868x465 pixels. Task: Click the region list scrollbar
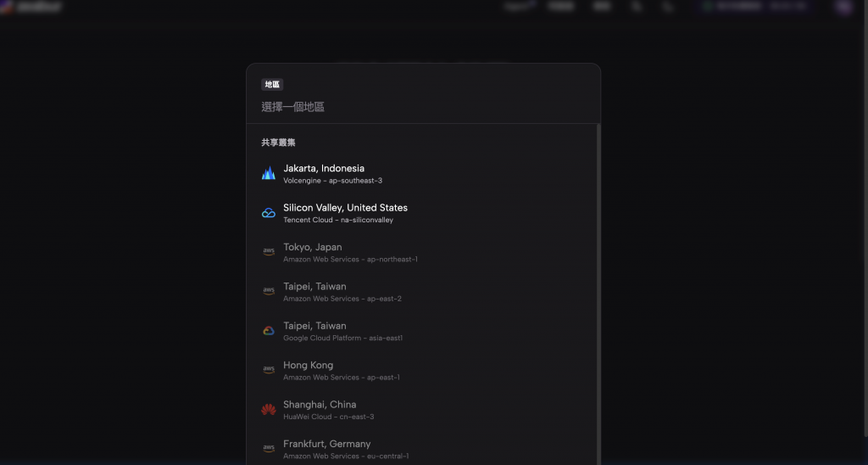(x=598, y=294)
